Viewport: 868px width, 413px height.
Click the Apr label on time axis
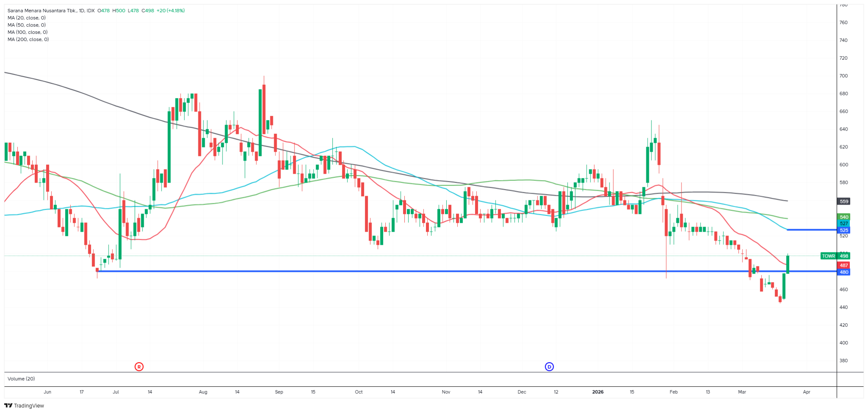pos(807,392)
